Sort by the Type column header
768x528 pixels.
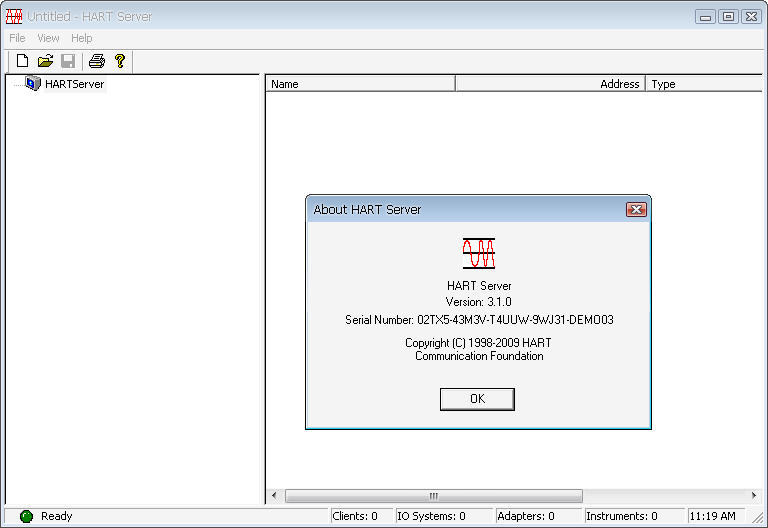704,84
